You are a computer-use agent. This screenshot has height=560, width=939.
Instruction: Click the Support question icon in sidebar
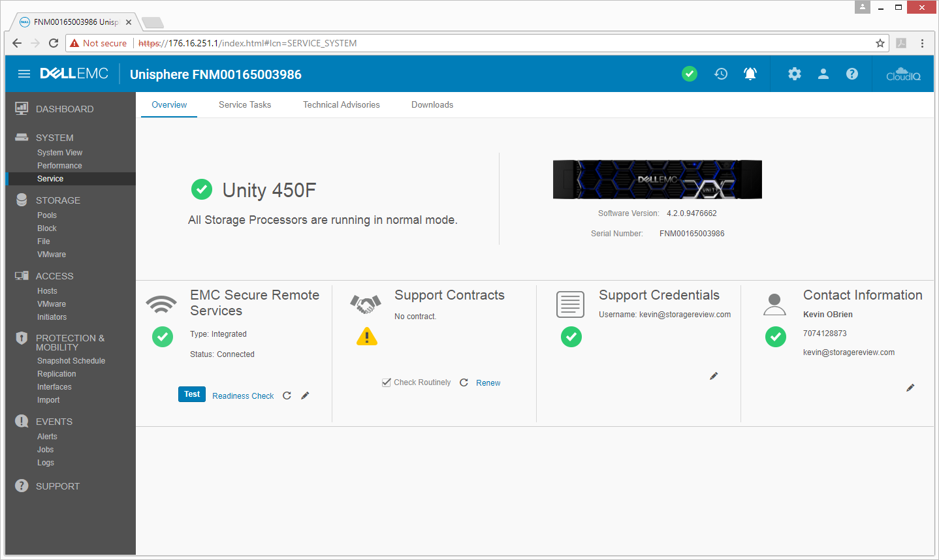22,486
